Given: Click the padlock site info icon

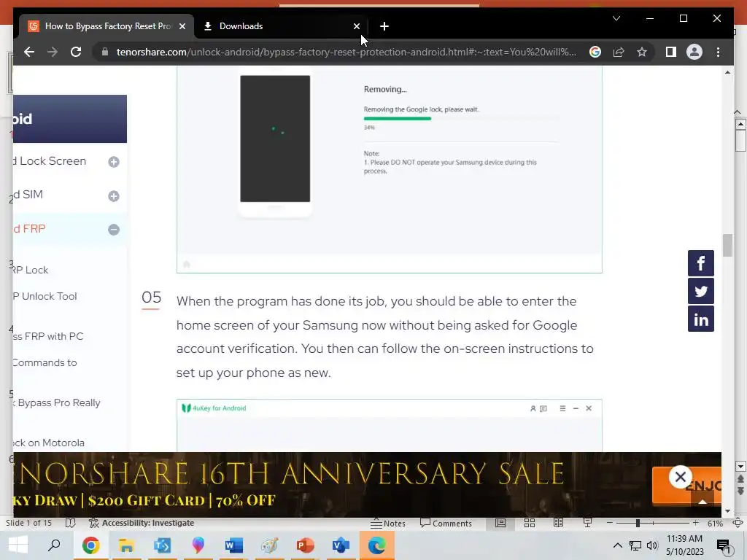Looking at the screenshot, I should [105, 52].
